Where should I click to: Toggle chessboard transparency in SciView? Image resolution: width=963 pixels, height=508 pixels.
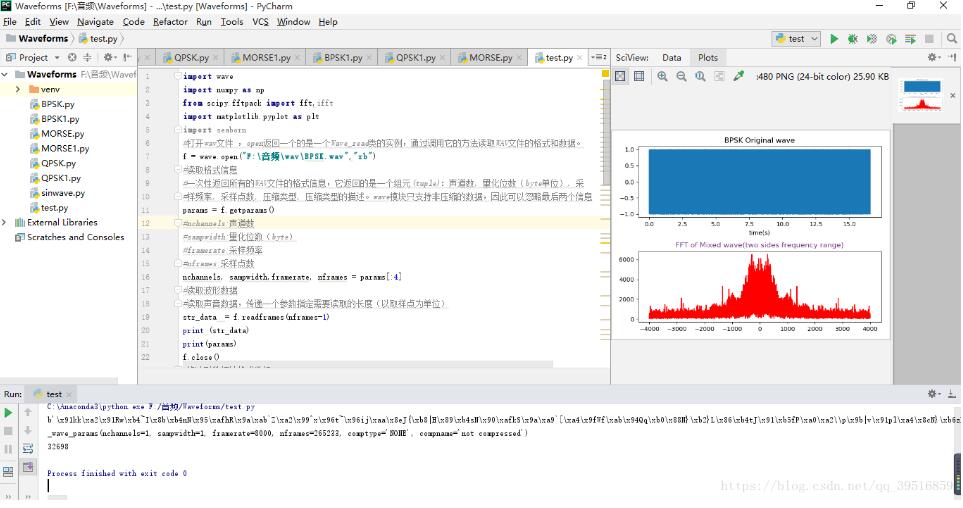pyautogui.click(x=620, y=76)
